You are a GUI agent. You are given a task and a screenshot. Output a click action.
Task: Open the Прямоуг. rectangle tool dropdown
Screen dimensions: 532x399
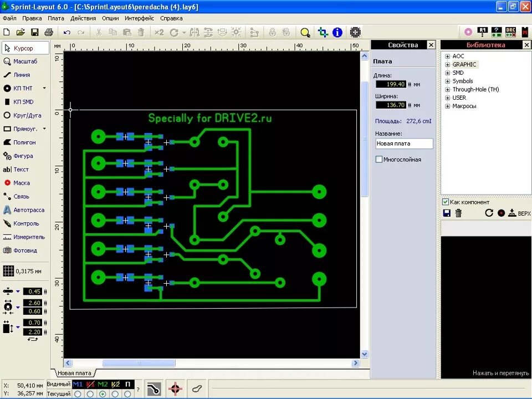[44, 129]
